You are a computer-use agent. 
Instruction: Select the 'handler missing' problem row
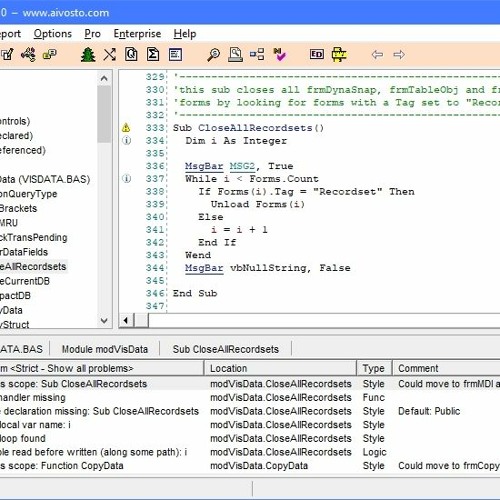pos(250,397)
